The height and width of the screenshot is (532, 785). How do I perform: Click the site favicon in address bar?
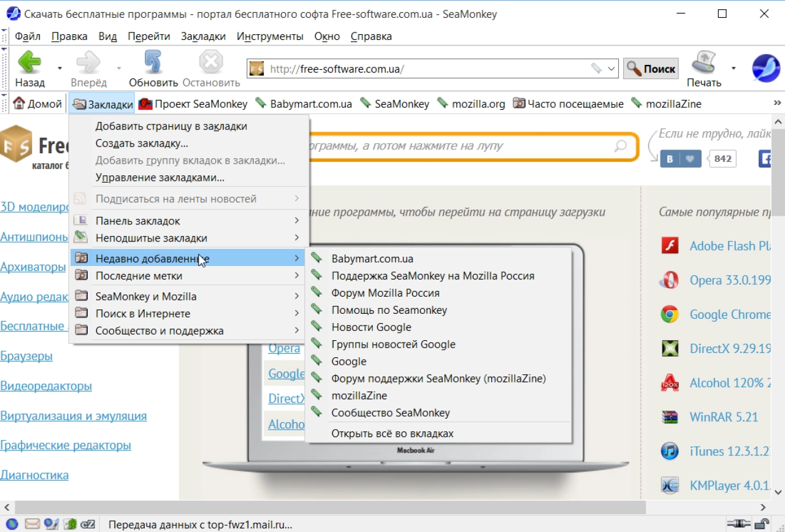tap(257, 69)
